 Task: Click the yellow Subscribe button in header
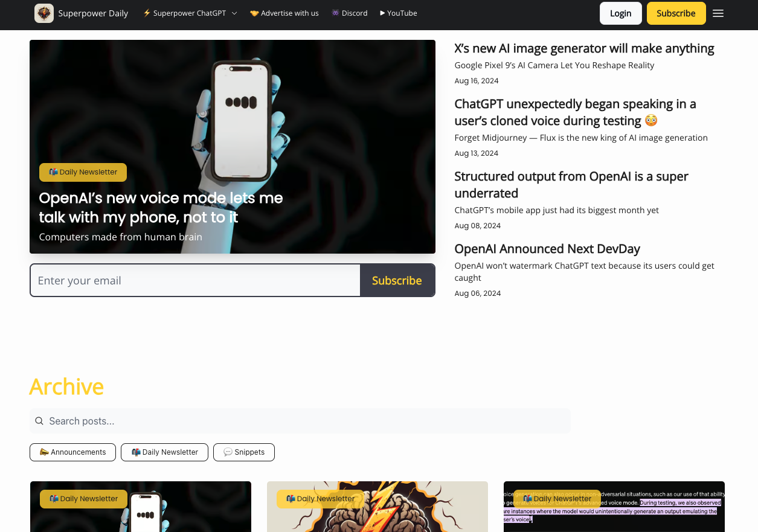676,13
